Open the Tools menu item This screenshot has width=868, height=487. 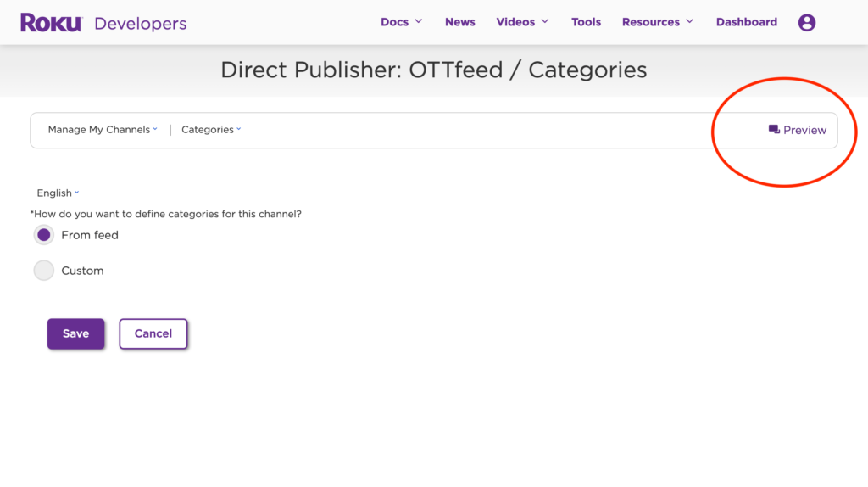click(x=586, y=22)
